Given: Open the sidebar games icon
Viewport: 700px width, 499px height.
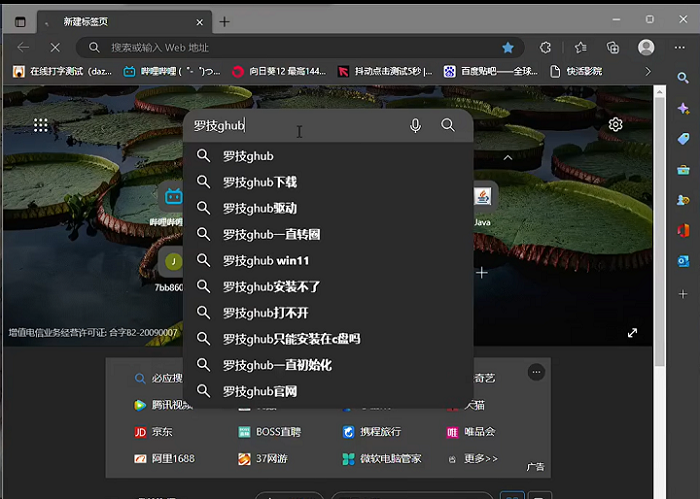Looking at the screenshot, I should (x=683, y=200).
